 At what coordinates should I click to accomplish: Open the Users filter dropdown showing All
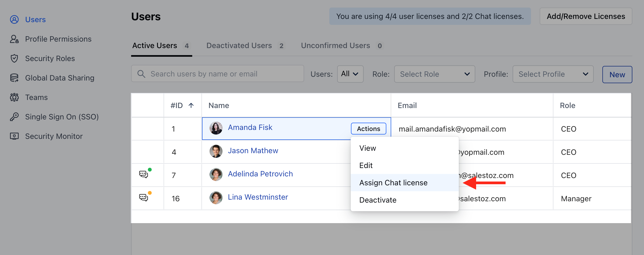point(350,74)
